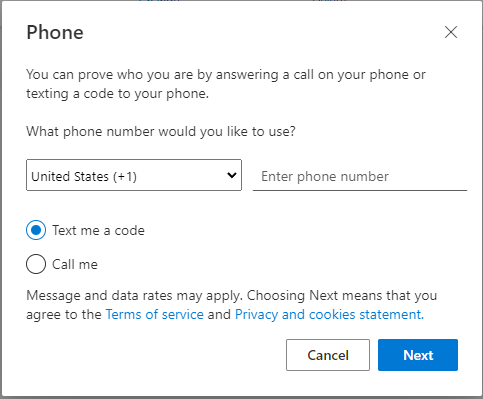This screenshot has width=483, height=399.
Task: Select the empty radio circle beside Call me
Action: click(36, 264)
